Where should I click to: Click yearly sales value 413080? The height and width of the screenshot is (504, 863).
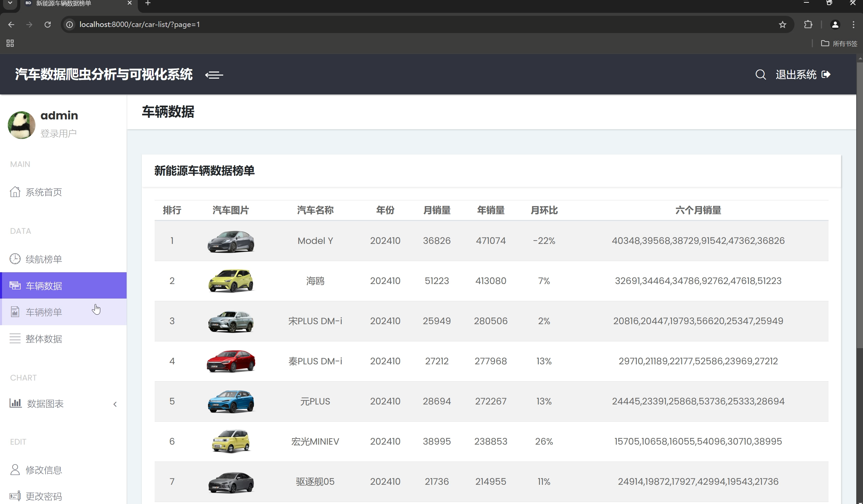[491, 281]
